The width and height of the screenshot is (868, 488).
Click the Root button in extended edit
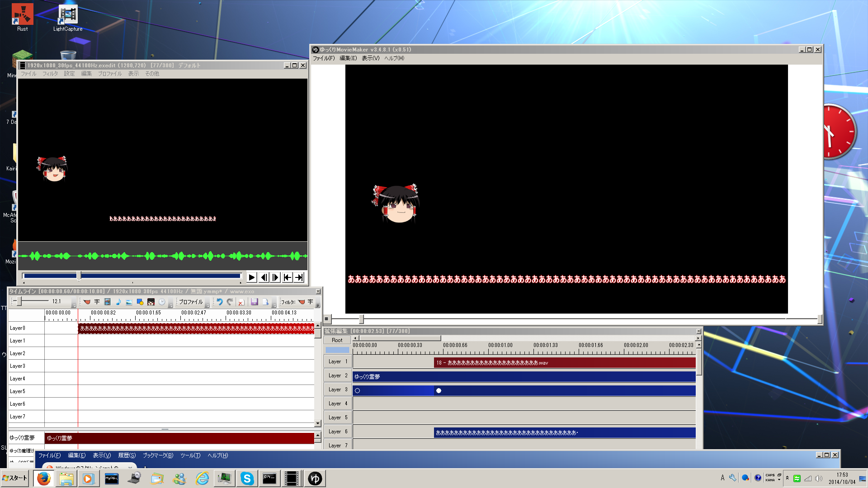[x=337, y=340]
